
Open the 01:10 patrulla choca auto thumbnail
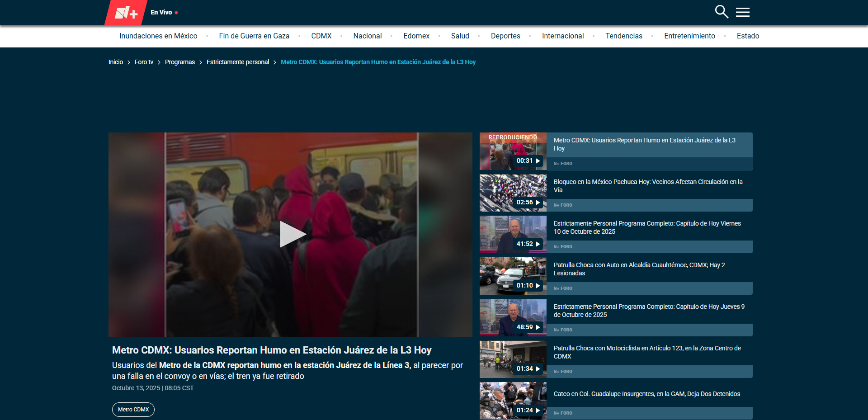pyautogui.click(x=513, y=276)
